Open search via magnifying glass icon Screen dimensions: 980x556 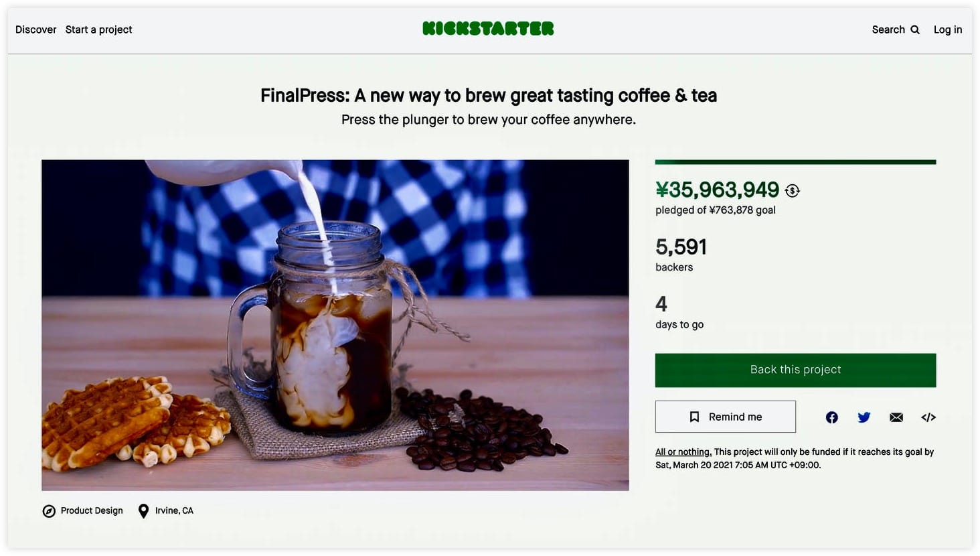pyautogui.click(x=915, y=29)
